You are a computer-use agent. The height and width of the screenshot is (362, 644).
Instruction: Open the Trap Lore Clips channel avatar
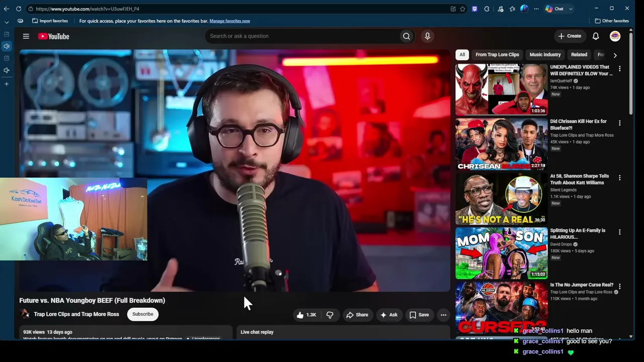[25, 314]
